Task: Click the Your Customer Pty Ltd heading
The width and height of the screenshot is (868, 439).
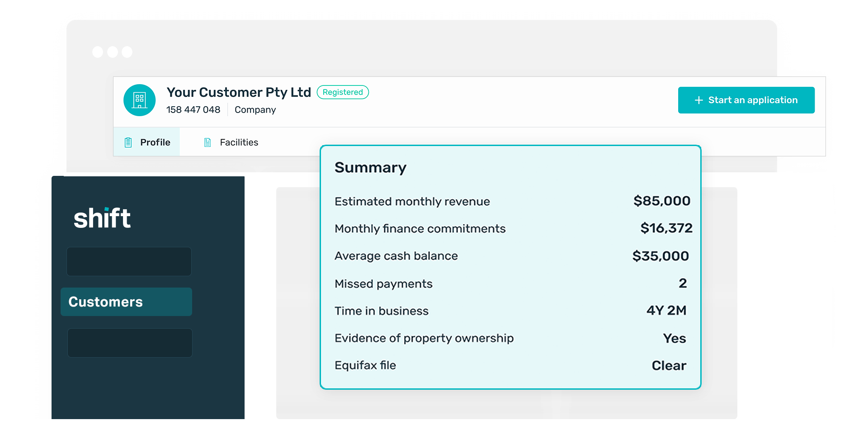Action: [239, 92]
